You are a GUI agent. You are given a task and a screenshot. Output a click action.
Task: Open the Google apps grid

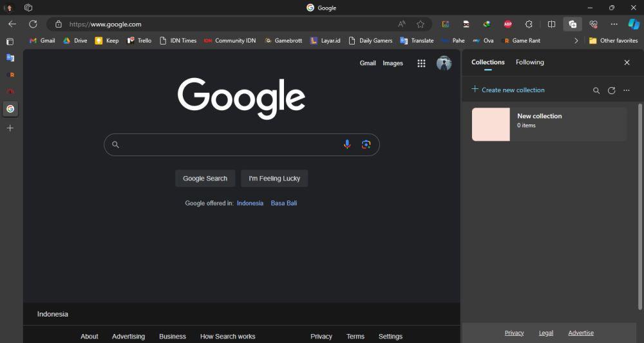point(421,63)
